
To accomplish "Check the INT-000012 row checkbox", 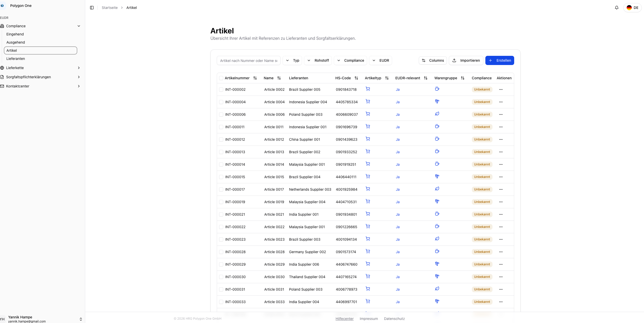I will point(221,139).
